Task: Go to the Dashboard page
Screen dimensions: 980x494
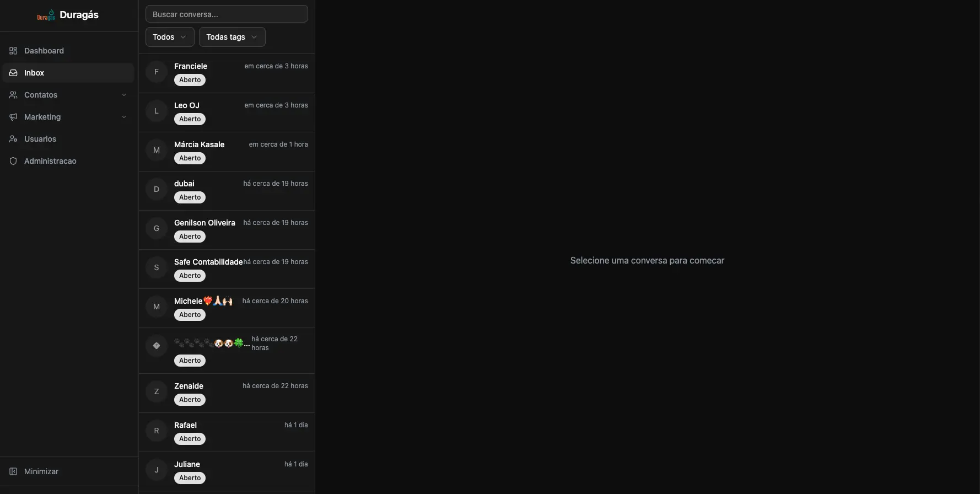Action: pyautogui.click(x=68, y=51)
